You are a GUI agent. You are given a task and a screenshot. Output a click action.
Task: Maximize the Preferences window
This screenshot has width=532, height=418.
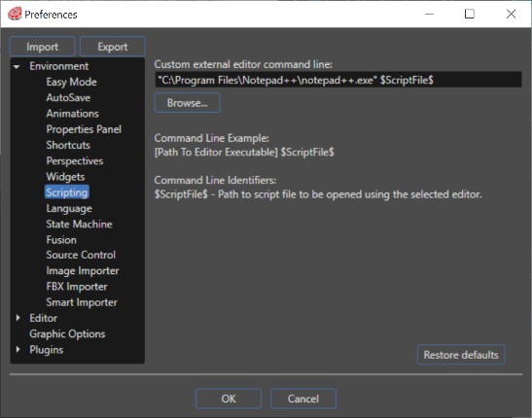pyautogui.click(x=470, y=14)
